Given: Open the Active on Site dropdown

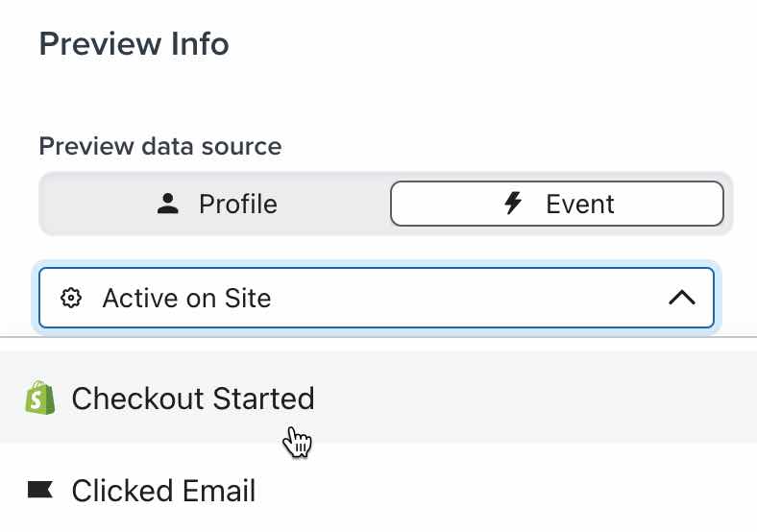Looking at the screenshot, I should point(376,298).
